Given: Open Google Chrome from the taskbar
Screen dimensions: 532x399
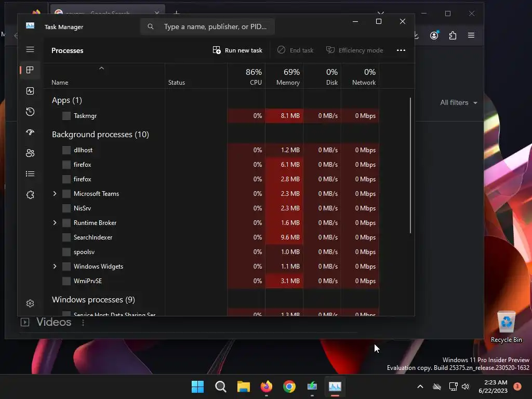Looking at the screenshot, I should (289, 387).
